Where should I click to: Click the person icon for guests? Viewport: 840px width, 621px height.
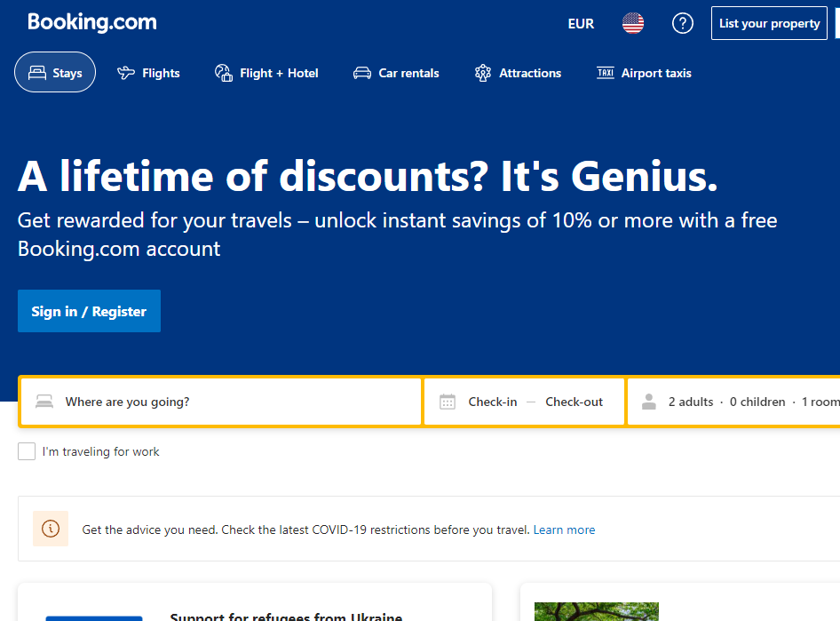649,402
